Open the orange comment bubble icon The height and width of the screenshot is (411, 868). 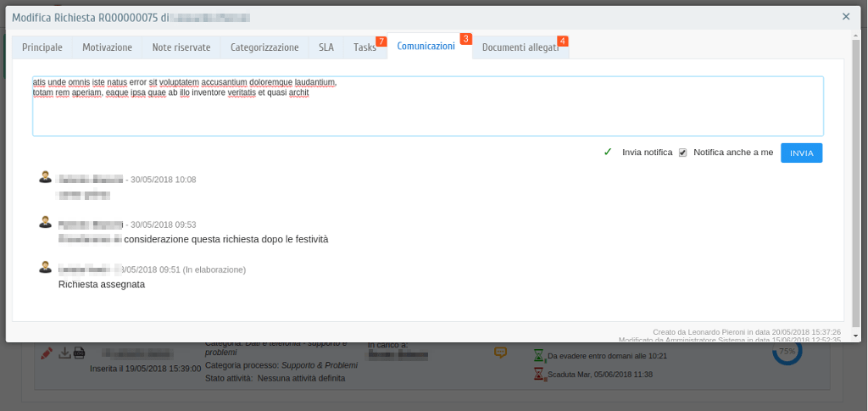click(x=500, y=353)
